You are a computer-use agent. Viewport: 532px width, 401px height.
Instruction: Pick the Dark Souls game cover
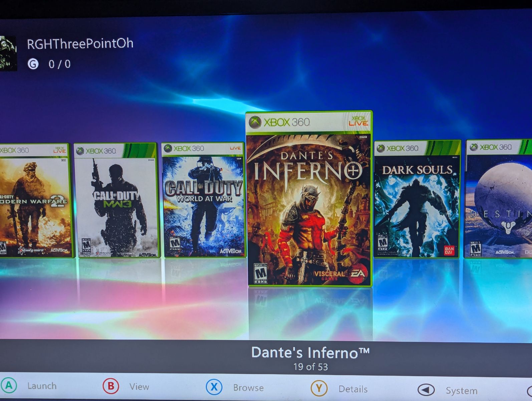click(x=417, y=199)
